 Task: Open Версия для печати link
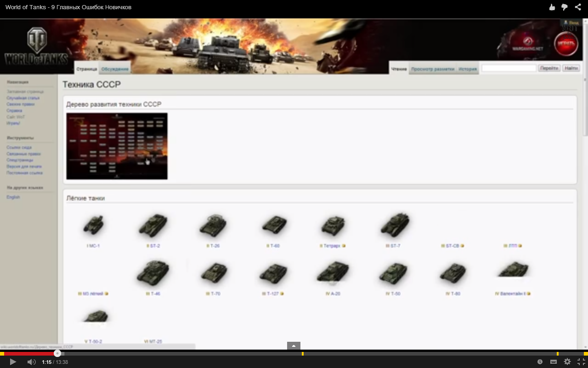tap(24, 167)
